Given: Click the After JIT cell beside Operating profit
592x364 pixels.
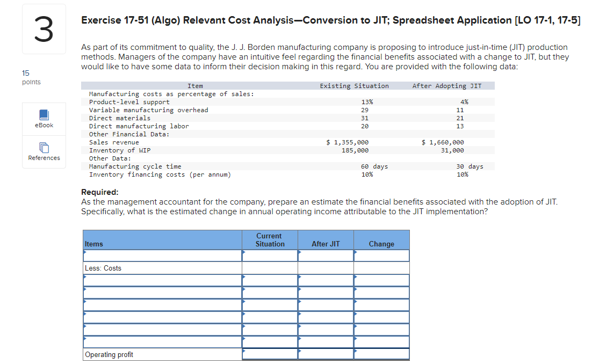Looking at the screenshot, I should [x=326, y=354].
